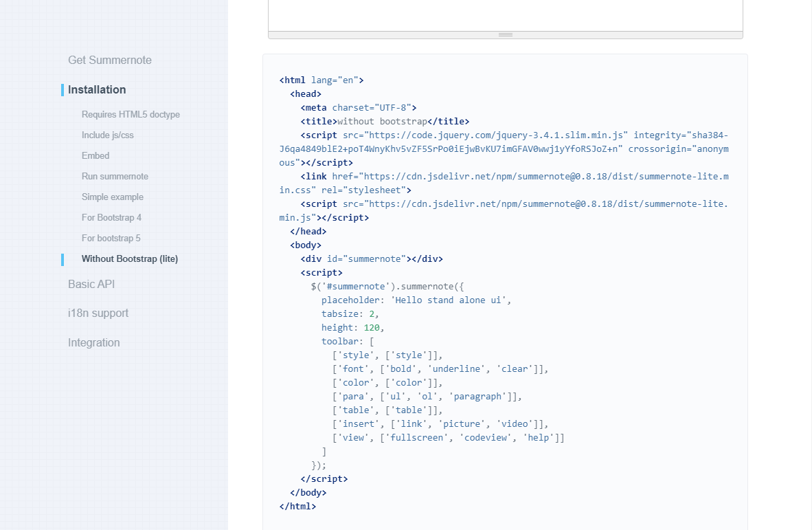Click the div id="summernote" line
812x530 pixels.
click(x=371, y=259)
